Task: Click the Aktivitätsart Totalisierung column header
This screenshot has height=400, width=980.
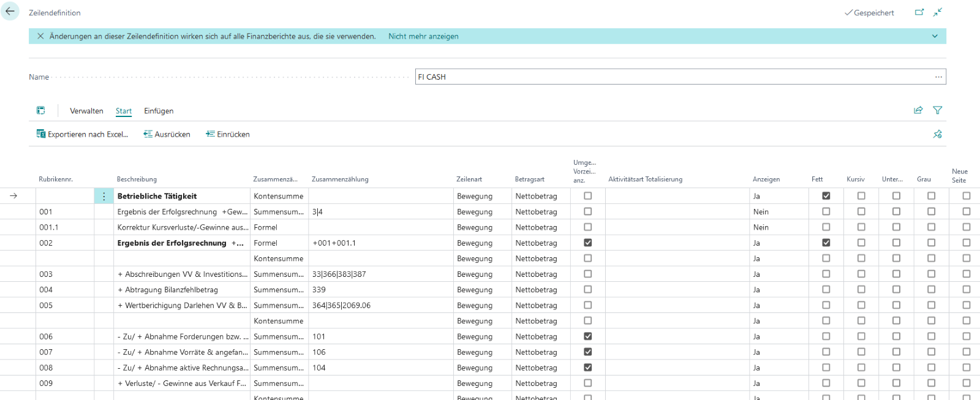Action: [x=645, y=179]
